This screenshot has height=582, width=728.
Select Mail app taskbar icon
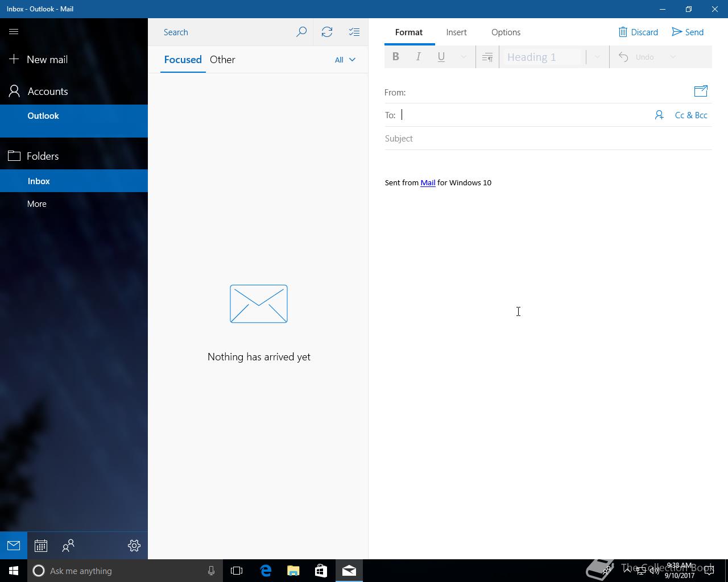tap(349, 571)
